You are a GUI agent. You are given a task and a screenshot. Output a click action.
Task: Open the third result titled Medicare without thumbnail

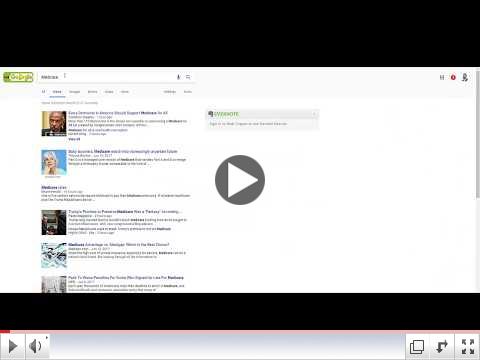[x=54, y=187]
